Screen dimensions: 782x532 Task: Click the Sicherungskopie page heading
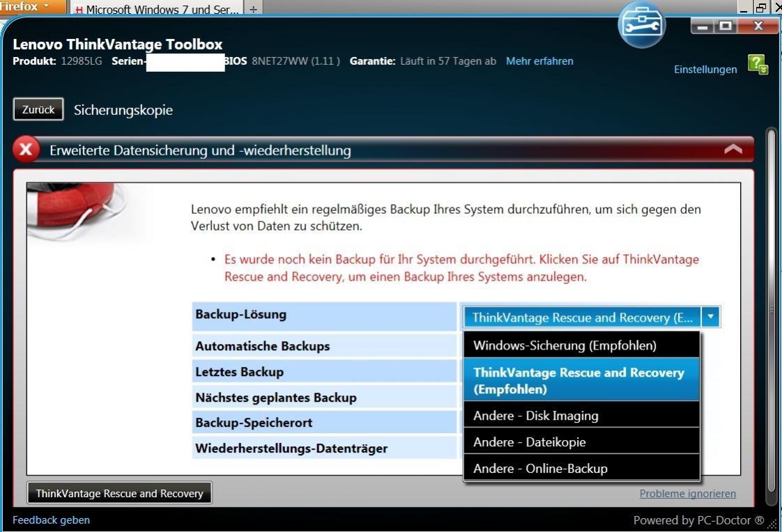point(123,109)
